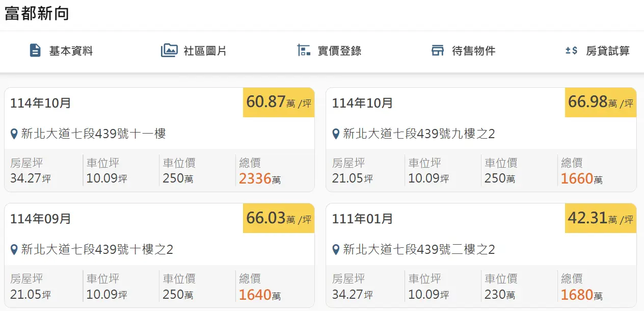Click the 待售物件 storefront icon
Image resolution: width=644 pixels, height=311 pixels.
(438, 50)
